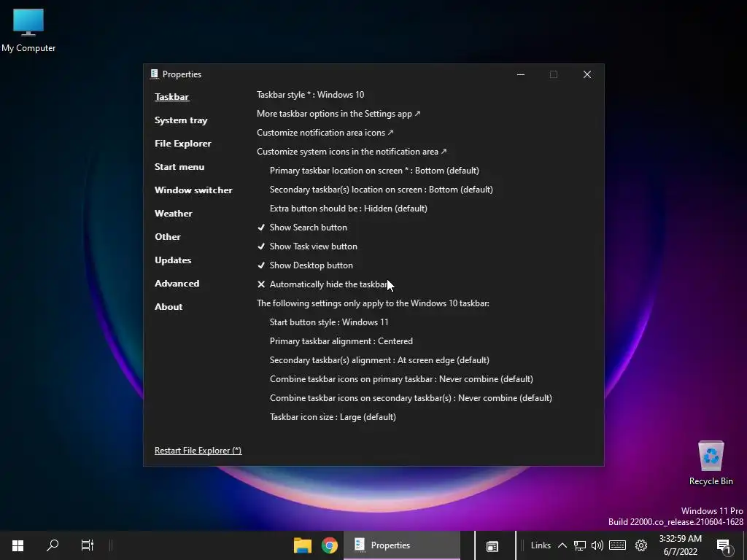Image resolution: width=747 pixels, height=560 pixels.
Task: Change Taskbar icon size setting
Action: coord(333,417)
